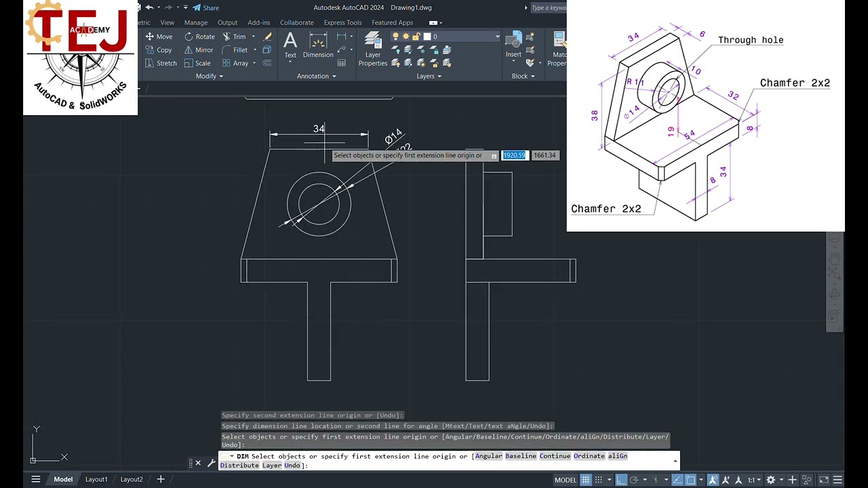Viewport: 868px width, 488px height.
Task: Select the Mirror tool
Action: pyautogui.click(x=199, y=50)
